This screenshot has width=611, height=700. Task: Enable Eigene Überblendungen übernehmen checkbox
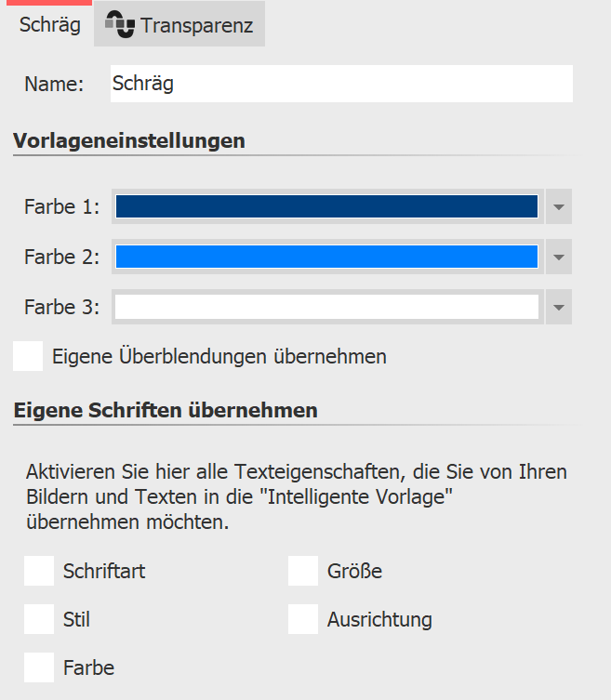tap(28, 356)
